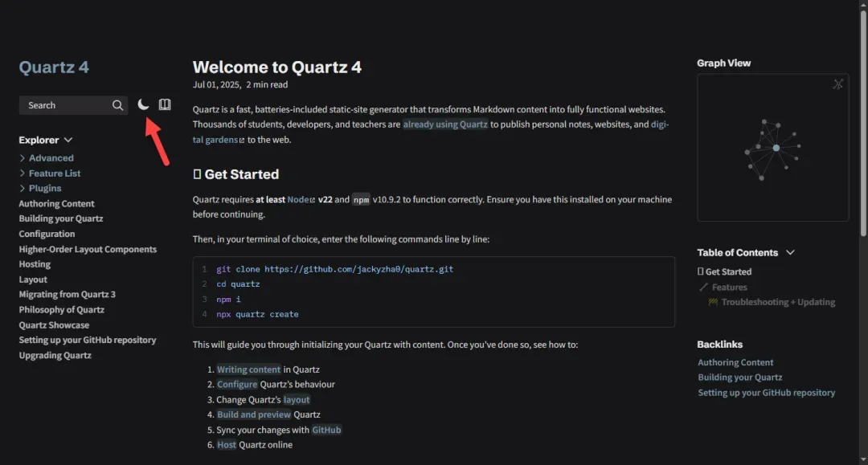The width and height of the screenshot is (868, 465).
Task: Open Higher-Order Layout Components page
Action: 88,249
